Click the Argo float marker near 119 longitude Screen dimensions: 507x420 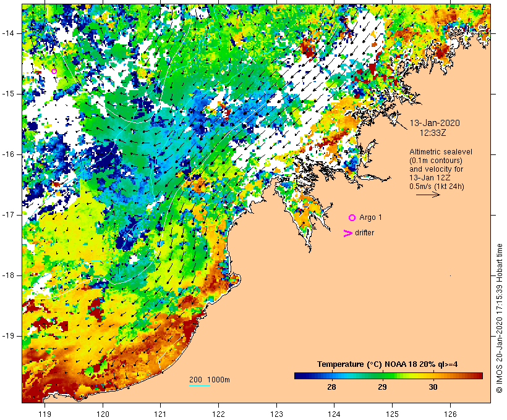click(54, 72)
